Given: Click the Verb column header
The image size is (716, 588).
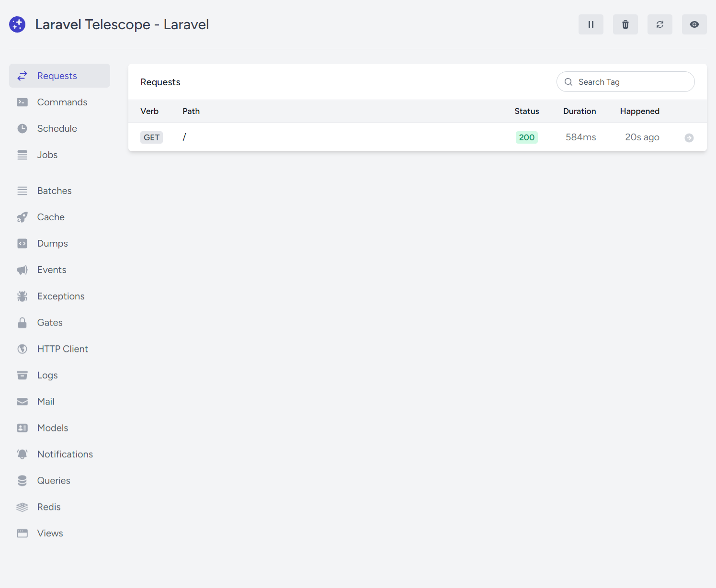Looking at the screenshot, I should coord(149,111).
